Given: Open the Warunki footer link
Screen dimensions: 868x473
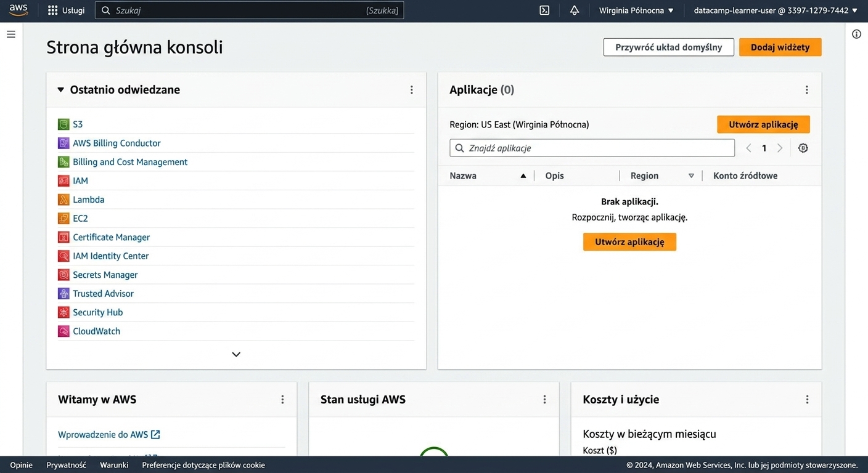Looking at the screenshot, I should point(114,465).
